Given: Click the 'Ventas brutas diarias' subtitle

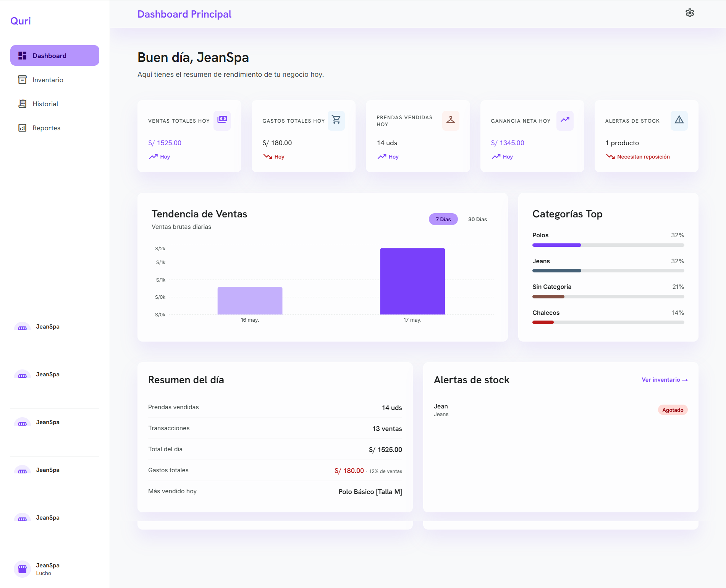Looking at the screenshot, I should (181, 227).
